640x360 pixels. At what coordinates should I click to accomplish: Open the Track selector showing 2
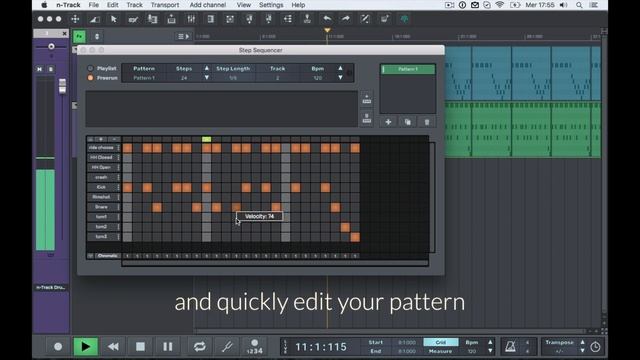[x=278, y=78]
